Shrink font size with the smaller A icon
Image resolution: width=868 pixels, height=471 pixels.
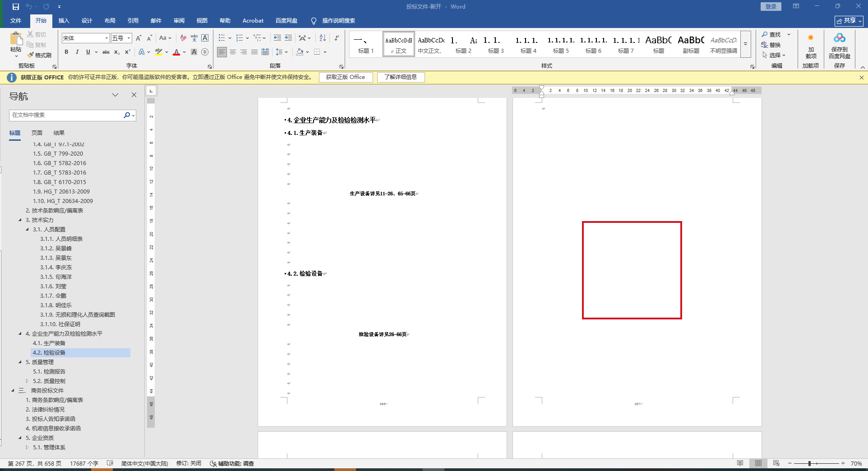(149, 38)
